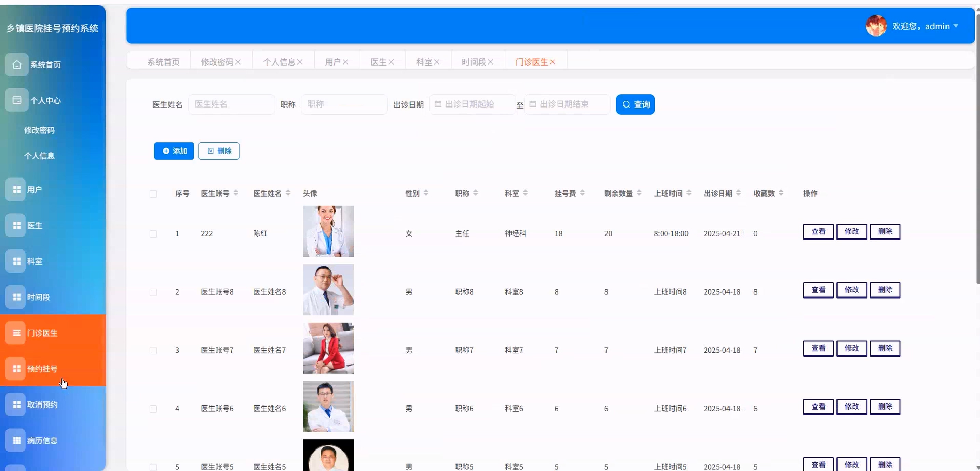Viewport: 980px width, 471px height.
Task: Switch to the 时间段 tab
Action: point(474,62)
